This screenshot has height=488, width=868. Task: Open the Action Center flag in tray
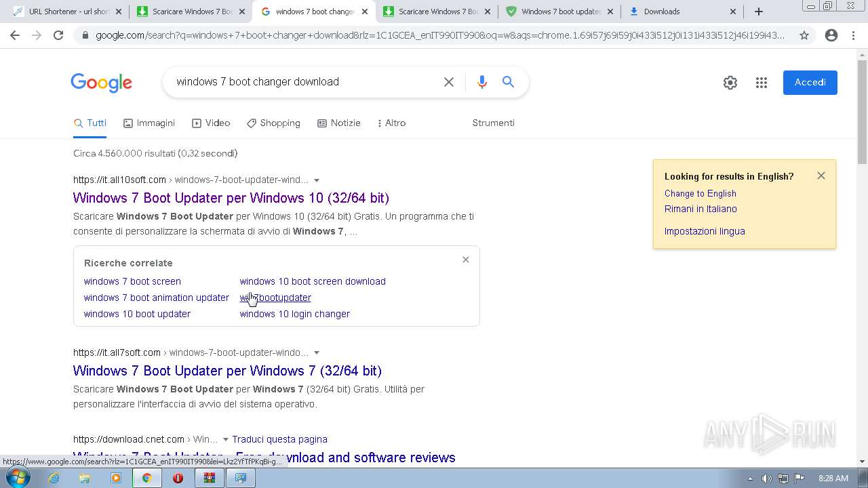799,479
